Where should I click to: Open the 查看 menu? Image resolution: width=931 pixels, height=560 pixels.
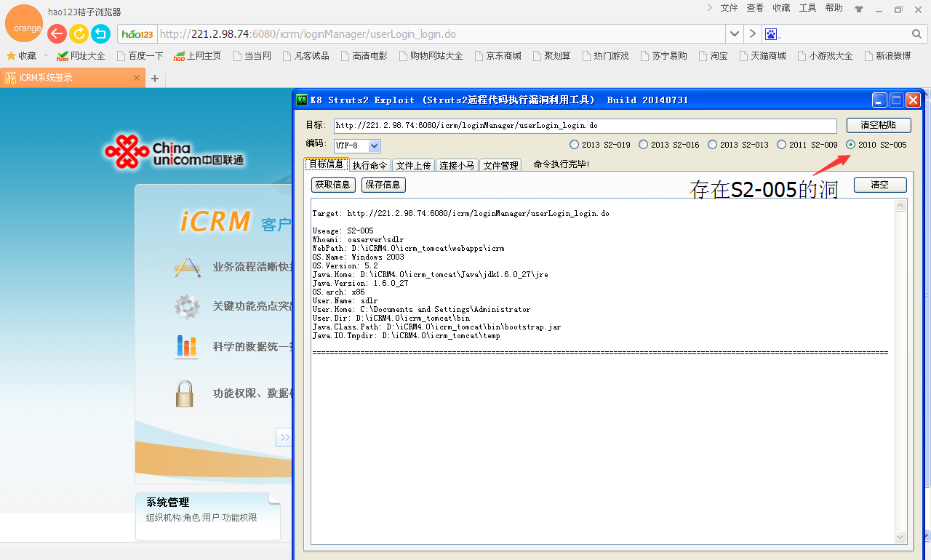755,8
